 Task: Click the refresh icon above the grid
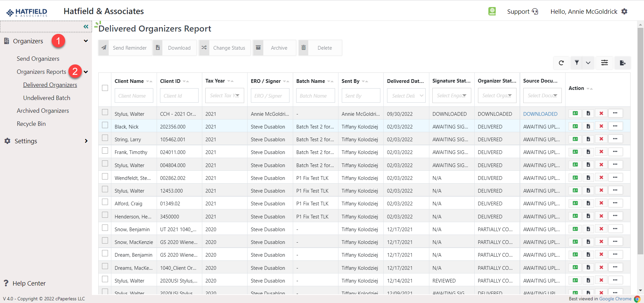(x=561, y=63)
